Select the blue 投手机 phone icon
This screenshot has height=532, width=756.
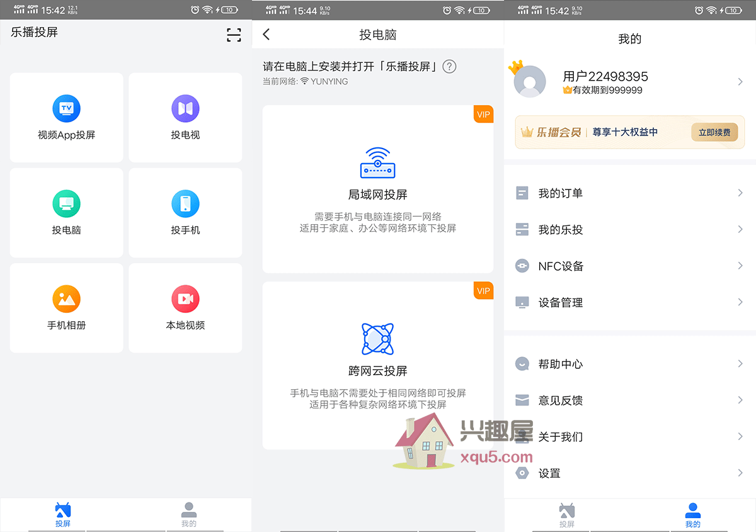(185, 203)
